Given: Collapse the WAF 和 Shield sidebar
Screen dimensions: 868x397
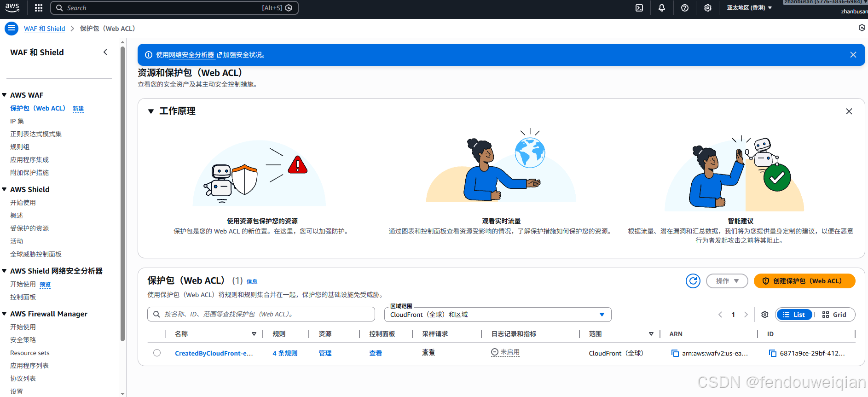Looking at the screenshot, I should pyautogui.click(x=105, y=52).
